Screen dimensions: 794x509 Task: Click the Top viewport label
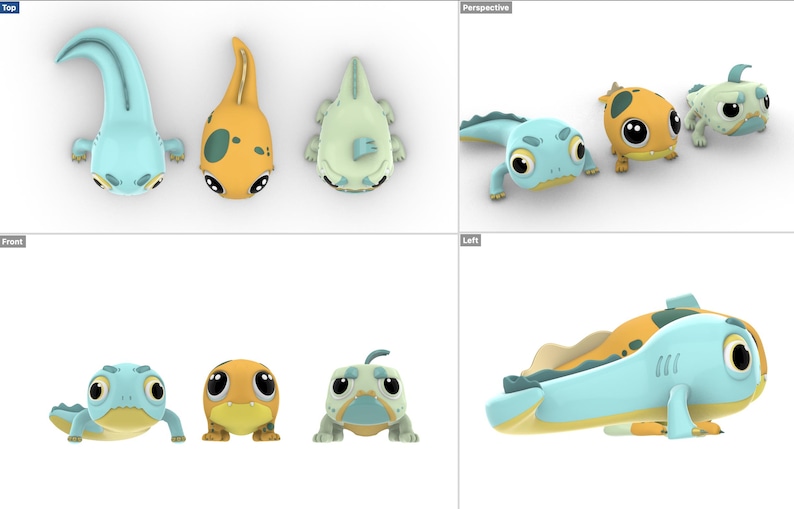(x=9, y=8)
